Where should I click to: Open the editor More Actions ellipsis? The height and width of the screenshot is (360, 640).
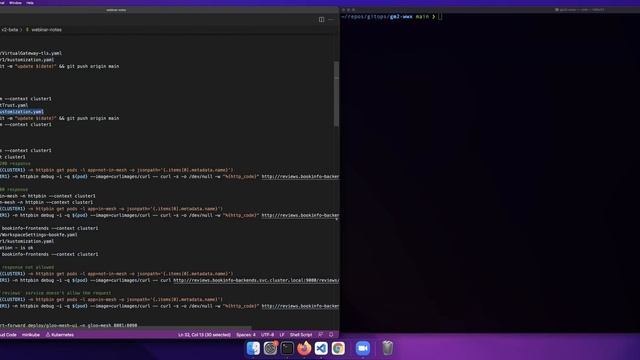click(331, 20)
